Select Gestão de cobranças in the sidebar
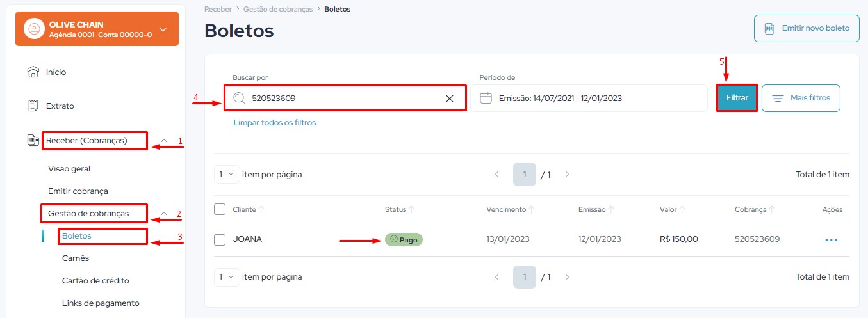 [x=88, y=214]
